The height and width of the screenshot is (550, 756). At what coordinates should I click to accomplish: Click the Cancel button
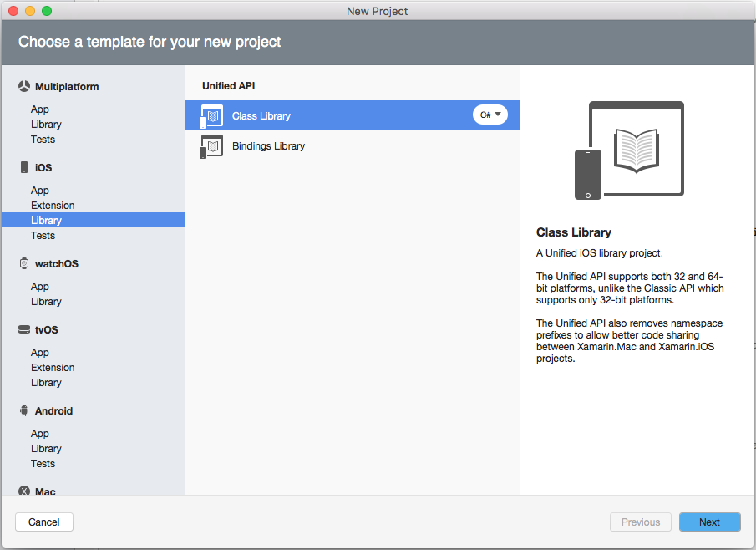point(44,522)
